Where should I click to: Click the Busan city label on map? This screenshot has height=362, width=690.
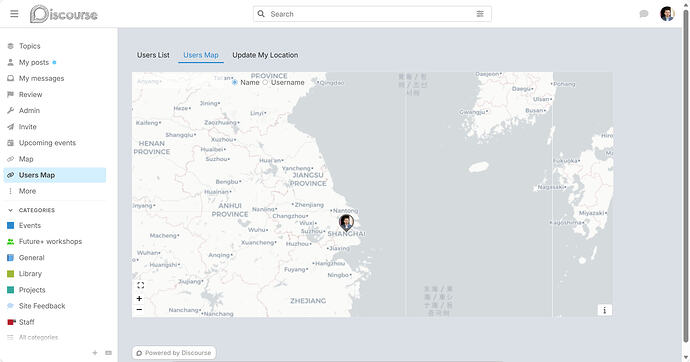534,110
